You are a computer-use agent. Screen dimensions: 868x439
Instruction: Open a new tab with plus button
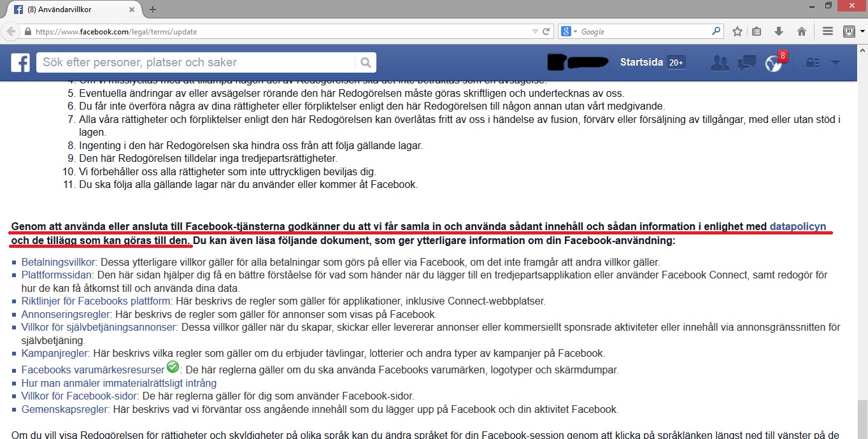point(153,10)
